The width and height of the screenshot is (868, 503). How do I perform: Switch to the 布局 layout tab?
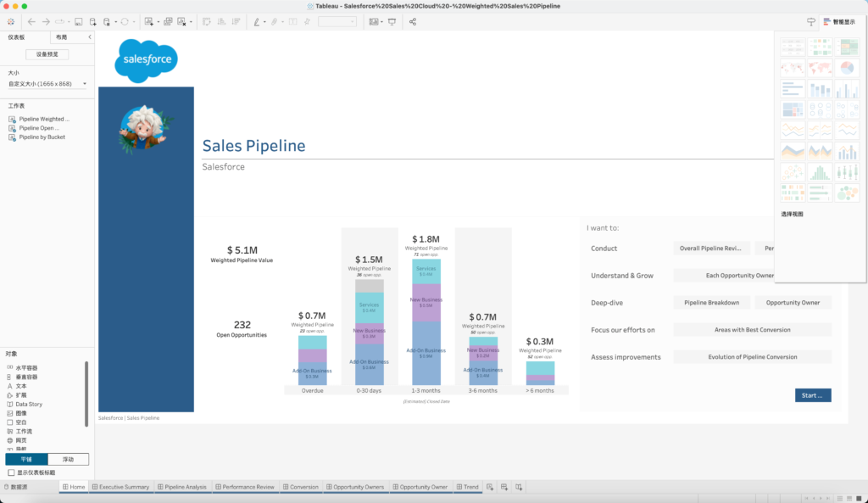(x=61, y=37)
